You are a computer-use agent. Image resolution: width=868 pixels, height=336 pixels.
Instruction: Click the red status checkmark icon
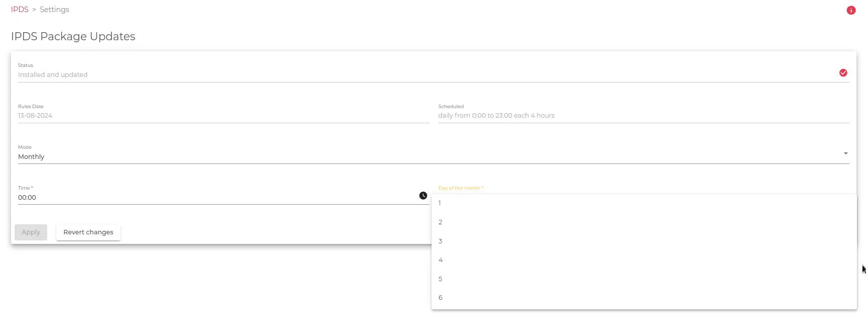(843, 73)
